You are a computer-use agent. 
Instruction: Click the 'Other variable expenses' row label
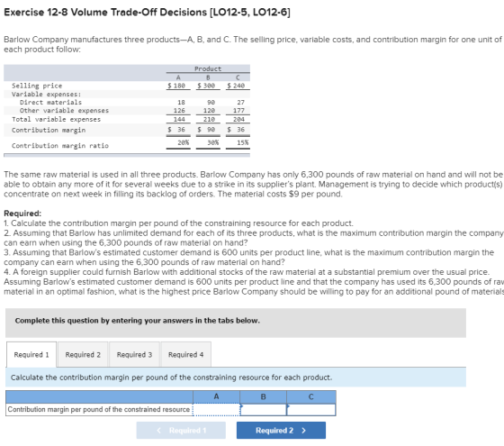(x=64, y=111)
